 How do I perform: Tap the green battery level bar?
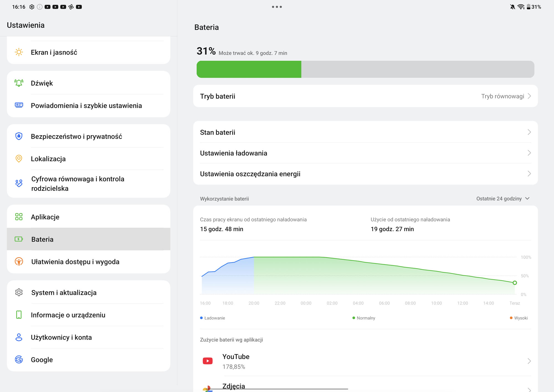coord(249,69)
